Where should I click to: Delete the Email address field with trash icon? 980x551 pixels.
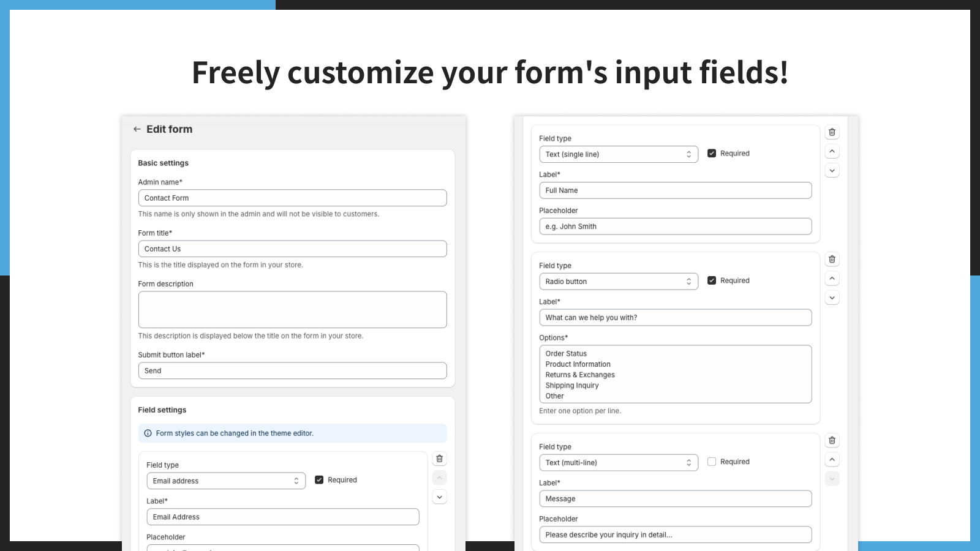click(440, 459)
